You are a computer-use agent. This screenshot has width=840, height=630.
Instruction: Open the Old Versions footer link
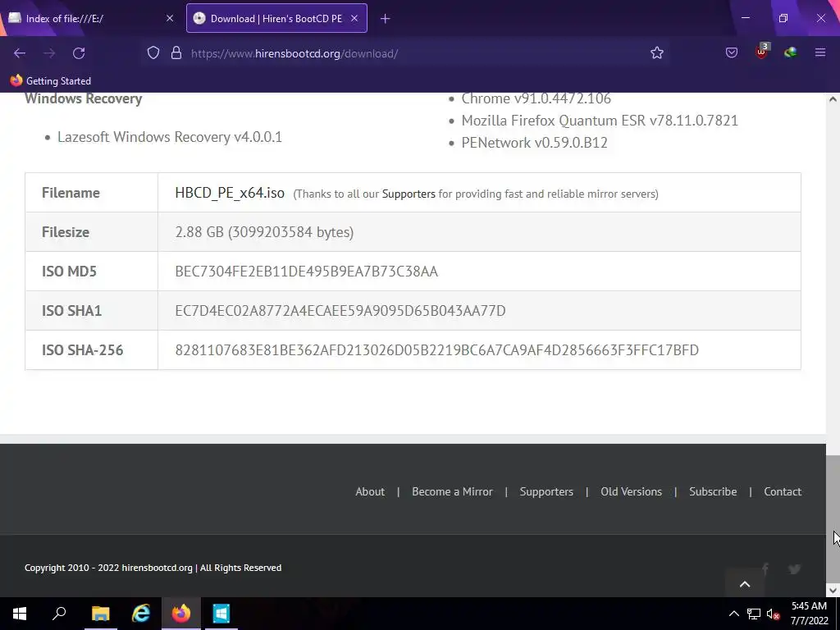631,491
